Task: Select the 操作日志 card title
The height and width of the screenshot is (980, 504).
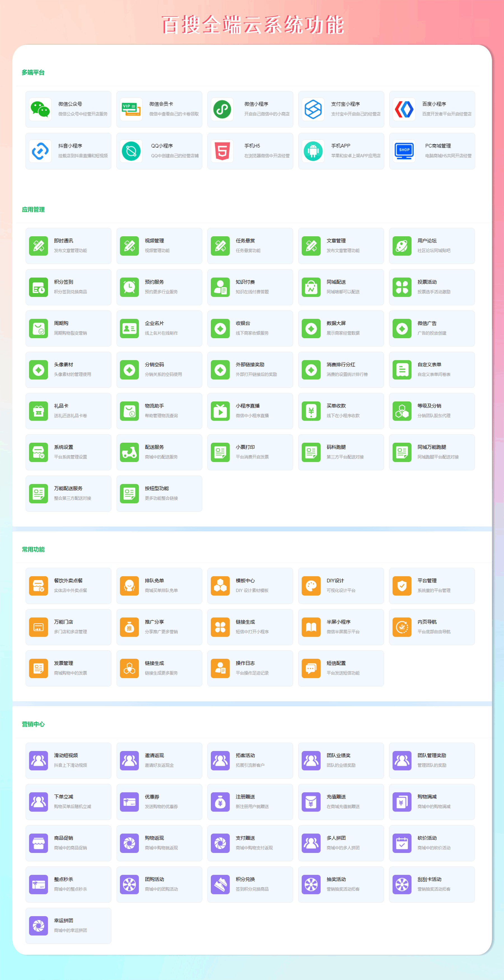Action: click(245, 663)
